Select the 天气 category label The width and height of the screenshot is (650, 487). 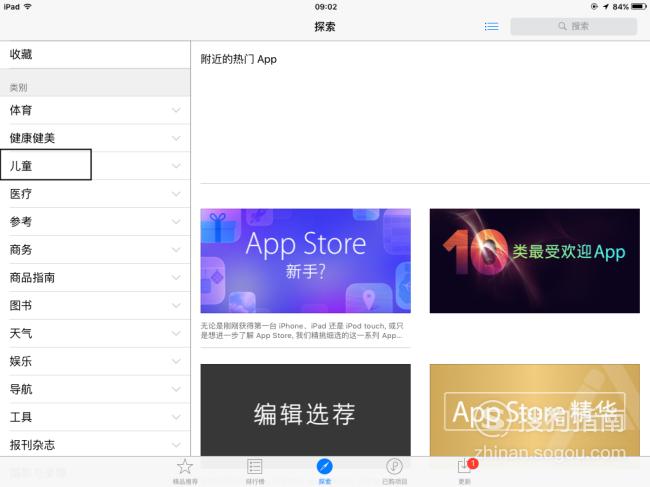coord(21,333)
